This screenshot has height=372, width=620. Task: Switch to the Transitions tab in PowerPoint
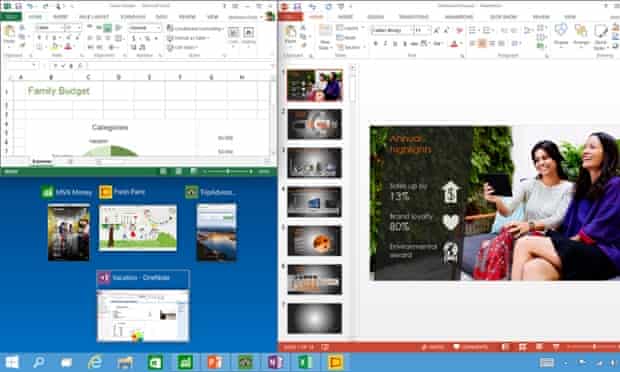[x=413, y=17]
